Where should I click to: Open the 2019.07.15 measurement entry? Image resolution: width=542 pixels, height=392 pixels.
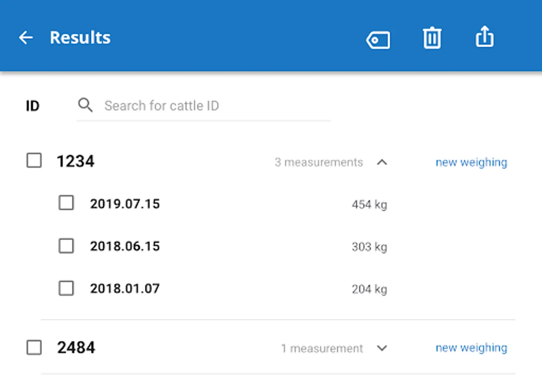[x=125, y=204]
